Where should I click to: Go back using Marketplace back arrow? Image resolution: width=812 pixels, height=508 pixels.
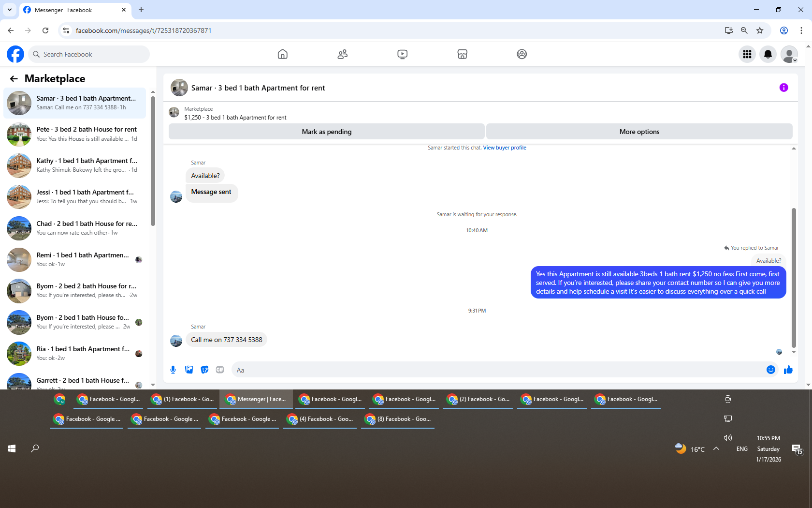14,78
